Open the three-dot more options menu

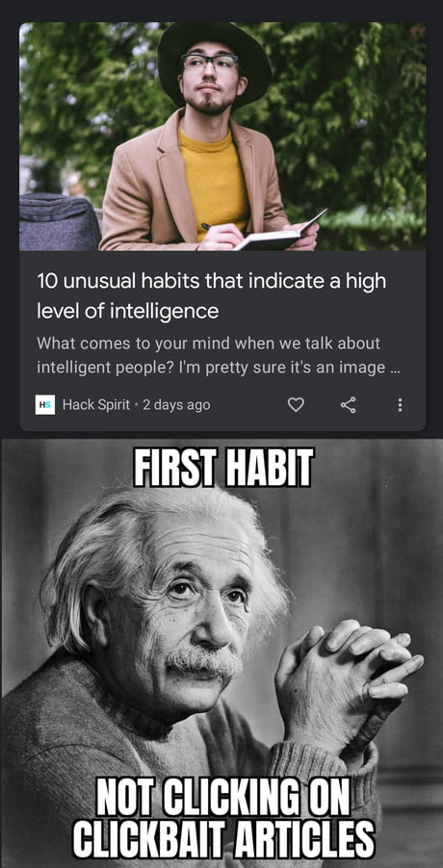pyautogui.click(x=401, y=405)
